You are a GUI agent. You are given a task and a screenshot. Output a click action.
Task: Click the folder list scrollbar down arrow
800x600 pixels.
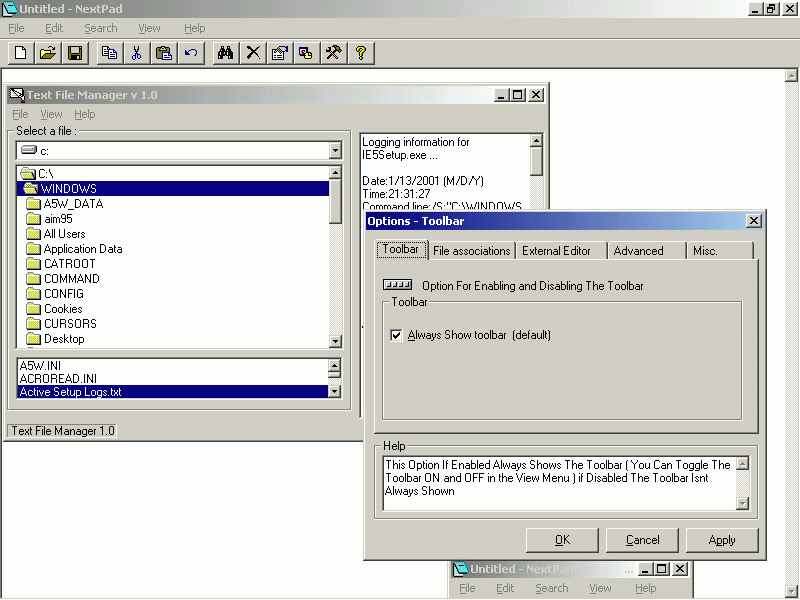point(335,341)
